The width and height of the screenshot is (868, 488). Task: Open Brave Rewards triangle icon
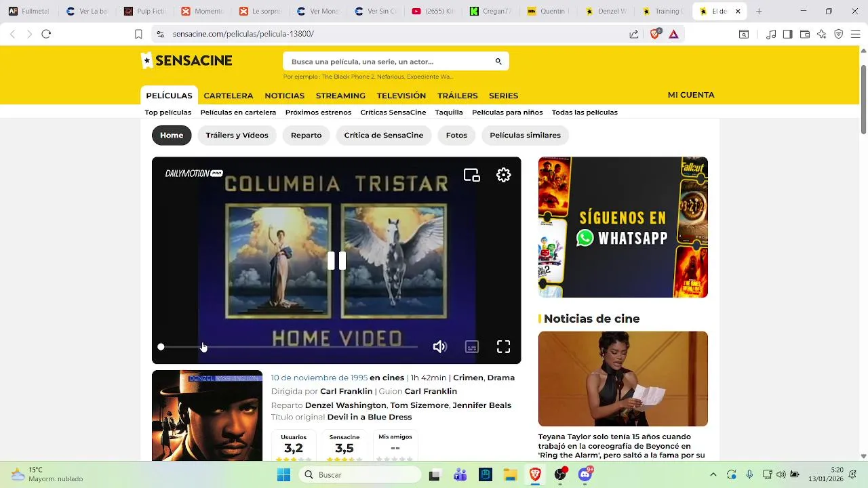(x=673, y=34)
